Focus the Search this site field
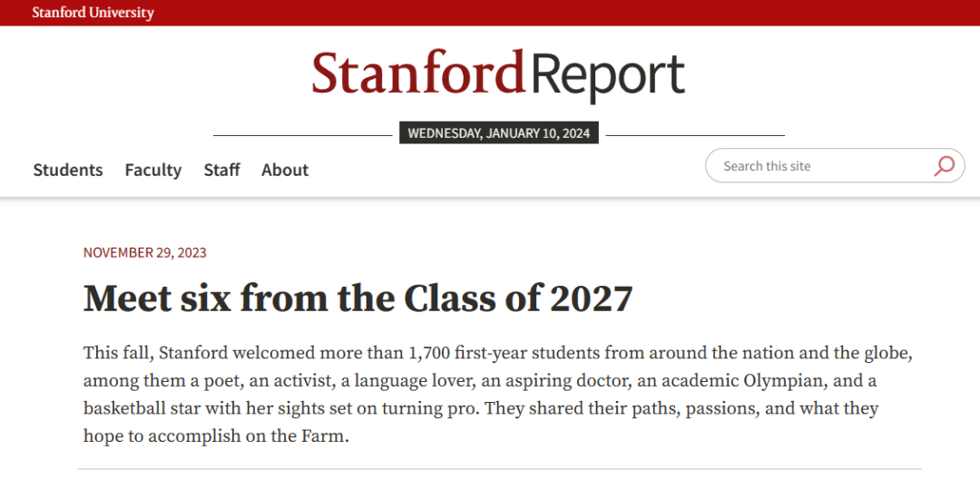 point(835,165)
